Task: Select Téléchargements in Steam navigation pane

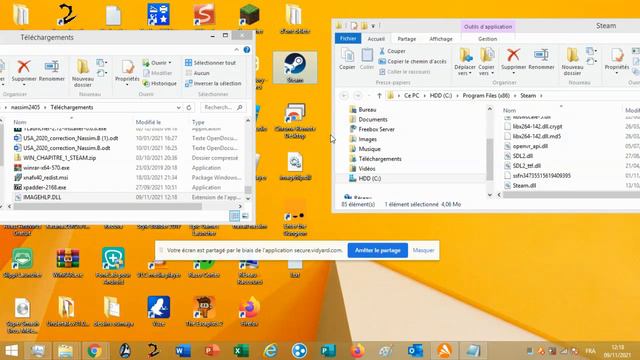Action: click(380, 159)
